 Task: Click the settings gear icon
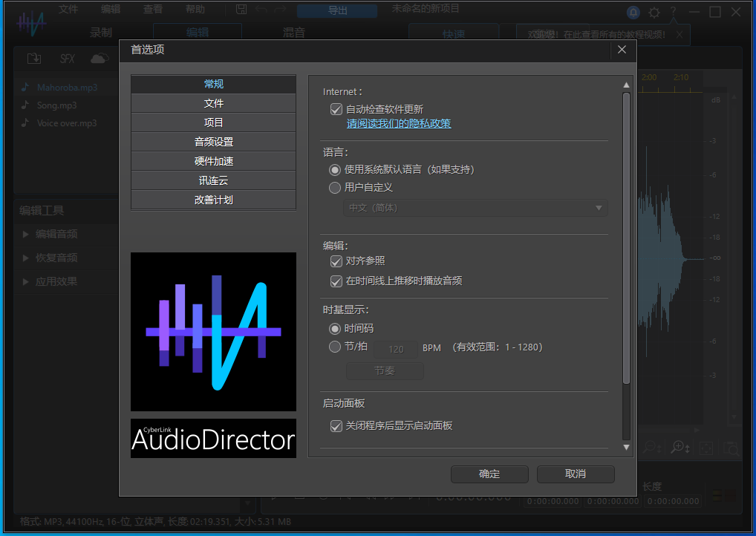[654, 11]
